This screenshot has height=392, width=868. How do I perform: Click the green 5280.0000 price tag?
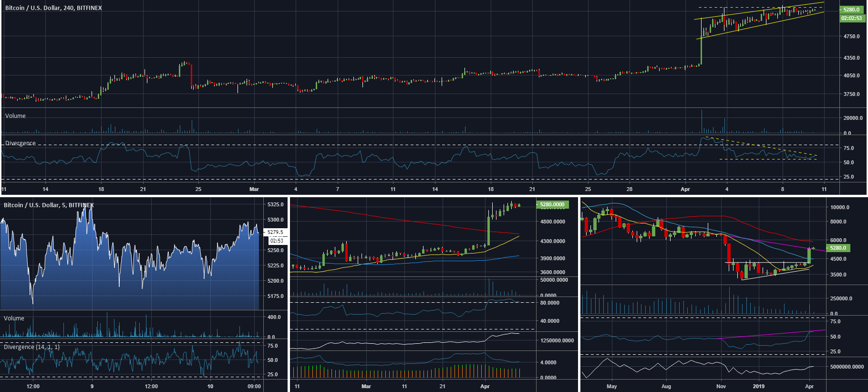pyautogui.click(x=552, y=204)
